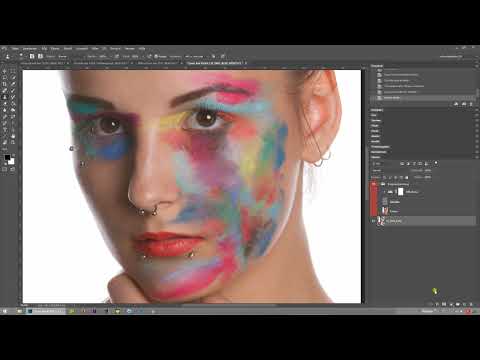Viewport: 480px width, 360px height.
Task: Open the Datei menu
Action: point(15,49)
